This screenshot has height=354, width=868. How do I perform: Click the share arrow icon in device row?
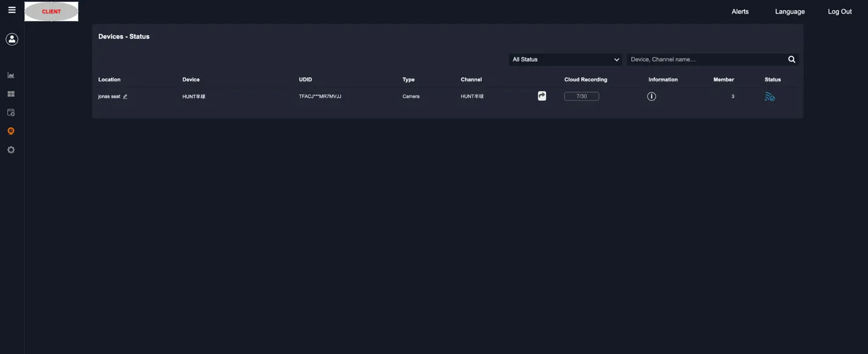541,95
